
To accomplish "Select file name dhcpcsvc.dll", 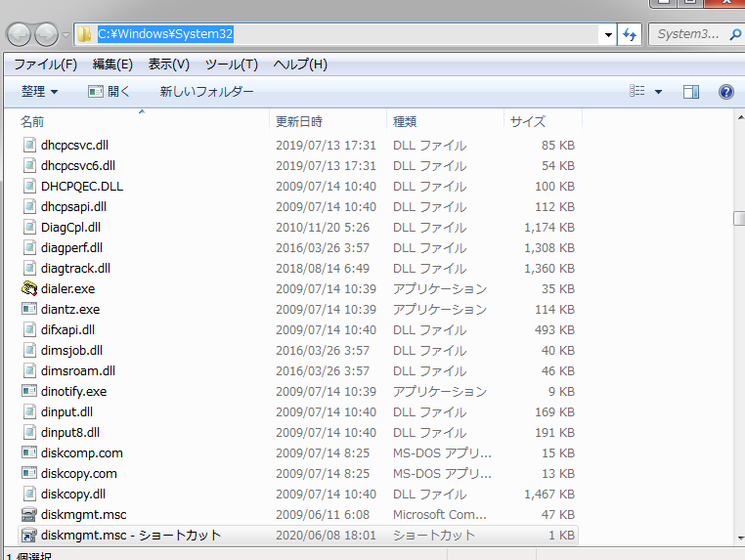I will 74,145.
